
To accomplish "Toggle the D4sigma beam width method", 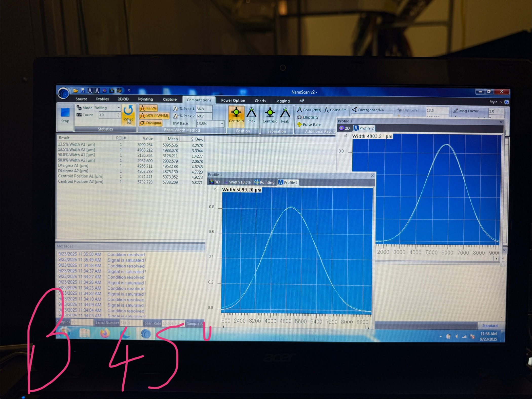I will [x=151, y=123].
